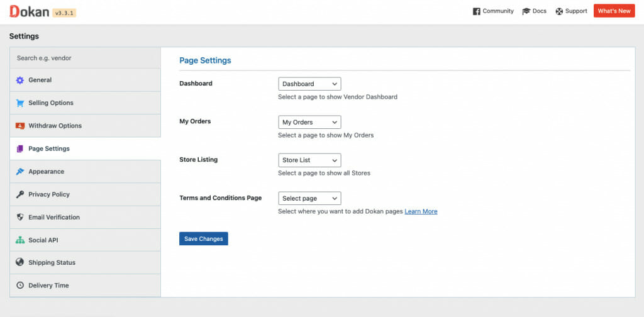This screenshot has height=317, width=644.
Task: Expand the Store Listing dropdown
Action: coord(309,160)
